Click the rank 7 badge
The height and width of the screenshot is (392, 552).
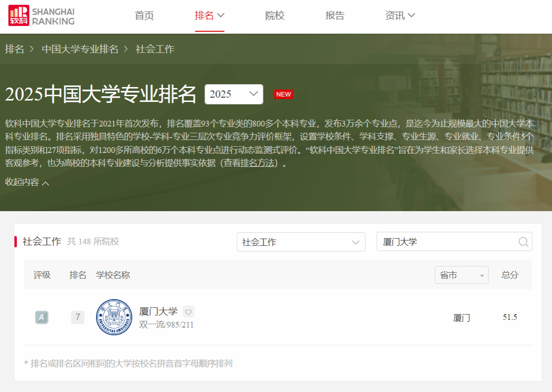pyautogui.click(x=77, y=317)
